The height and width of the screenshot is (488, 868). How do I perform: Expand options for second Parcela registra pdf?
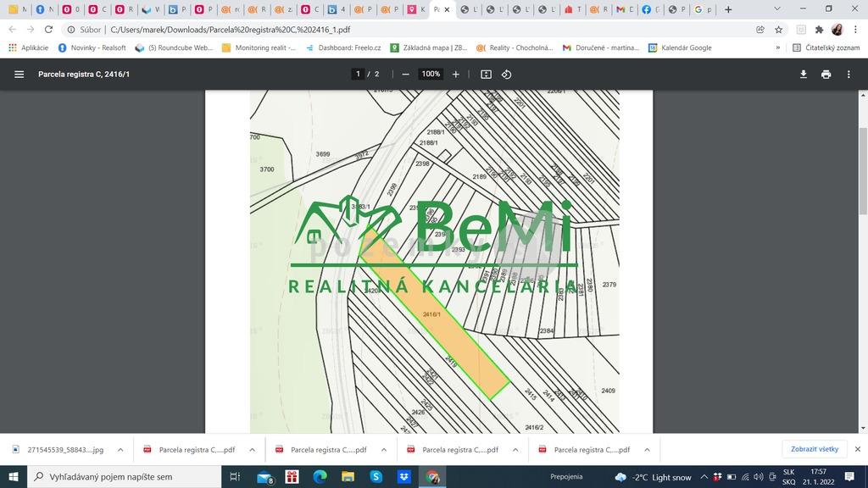pos(384,450)
